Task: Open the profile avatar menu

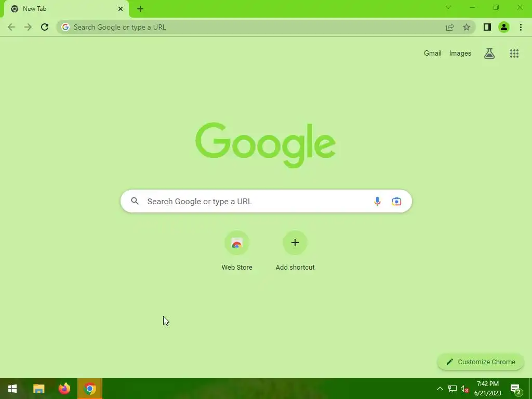Action: point(504,27)
